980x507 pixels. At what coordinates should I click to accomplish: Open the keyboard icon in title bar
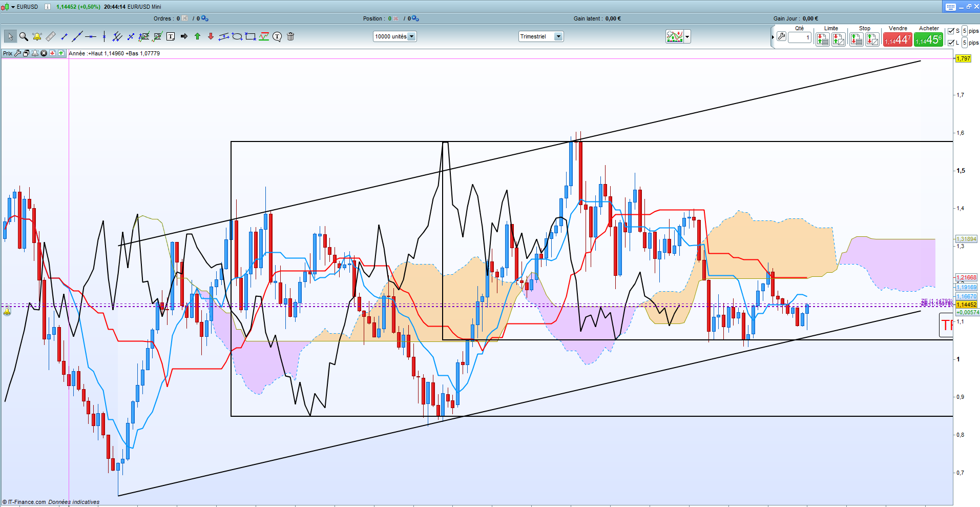click(951, 7)
